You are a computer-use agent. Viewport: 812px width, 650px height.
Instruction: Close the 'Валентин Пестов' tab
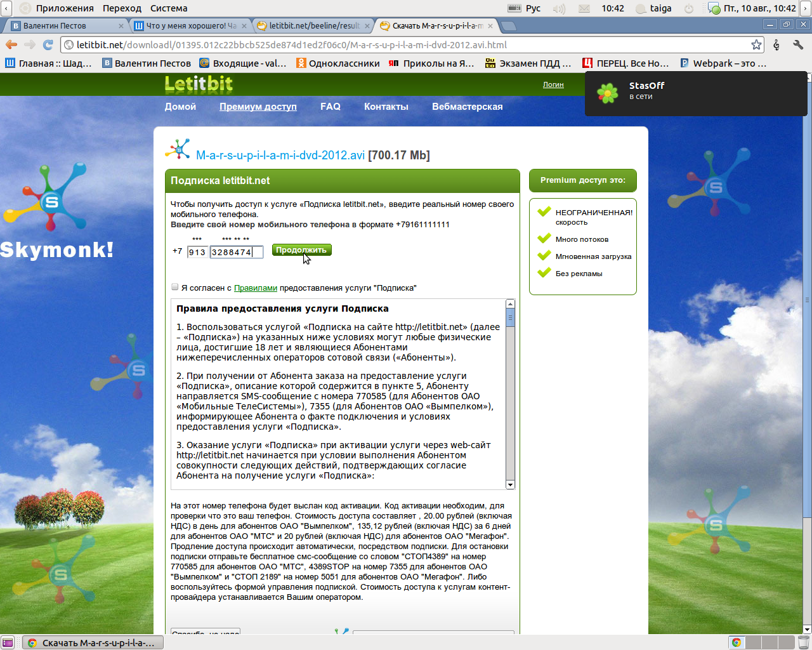pos(121,26)
